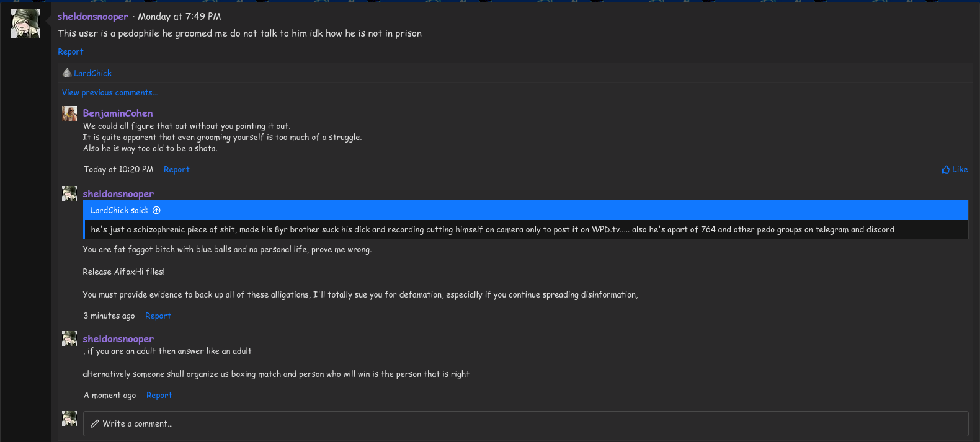Click the "Monday at 7:49 PM" timestamp
The height and width of the screenshot is (442, 980).
179,17
